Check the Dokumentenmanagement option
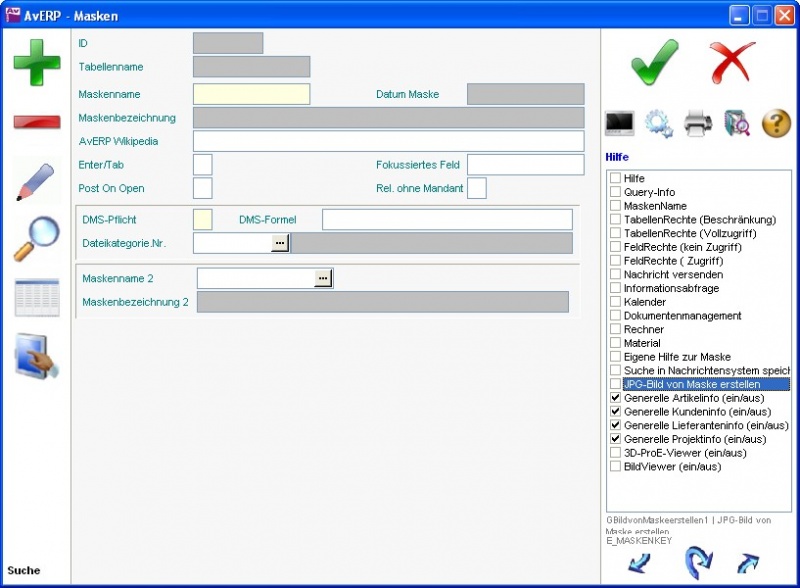 tap(616, 316)
